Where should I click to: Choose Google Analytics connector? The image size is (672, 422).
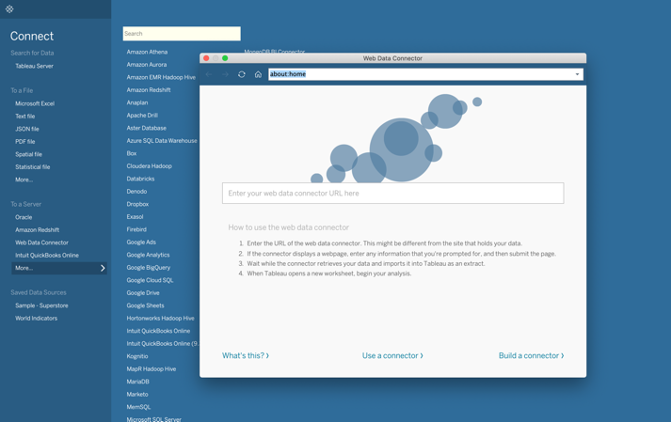click(x=148, y=255)
